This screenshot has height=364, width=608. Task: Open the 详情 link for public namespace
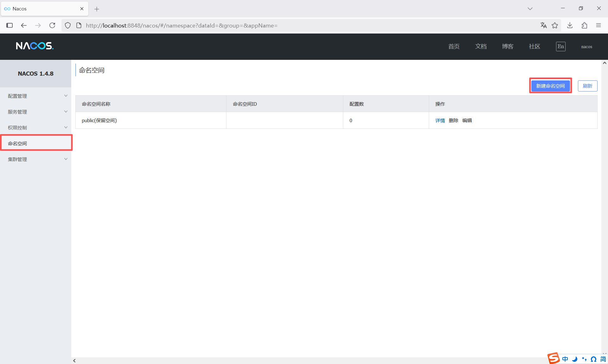[440, 121]
